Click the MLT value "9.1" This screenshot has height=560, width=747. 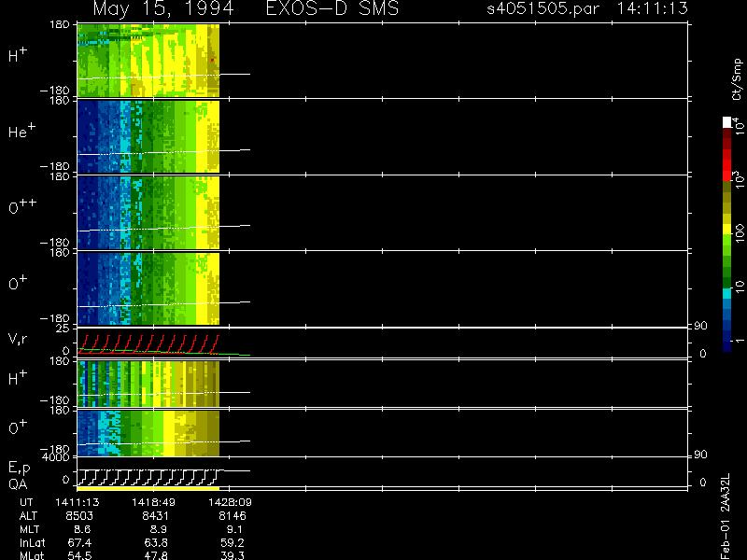pyautogui.click(x=233, y=529)
